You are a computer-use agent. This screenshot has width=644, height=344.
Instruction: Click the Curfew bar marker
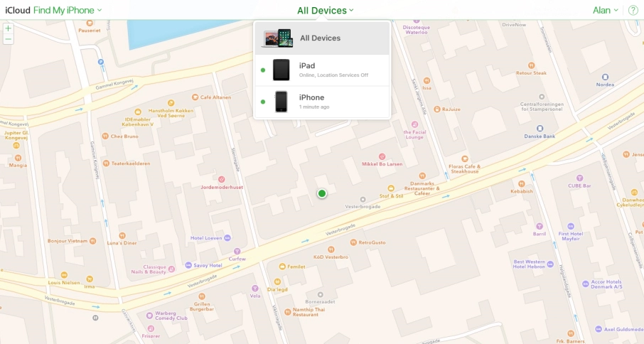click(x=237, y=251)
